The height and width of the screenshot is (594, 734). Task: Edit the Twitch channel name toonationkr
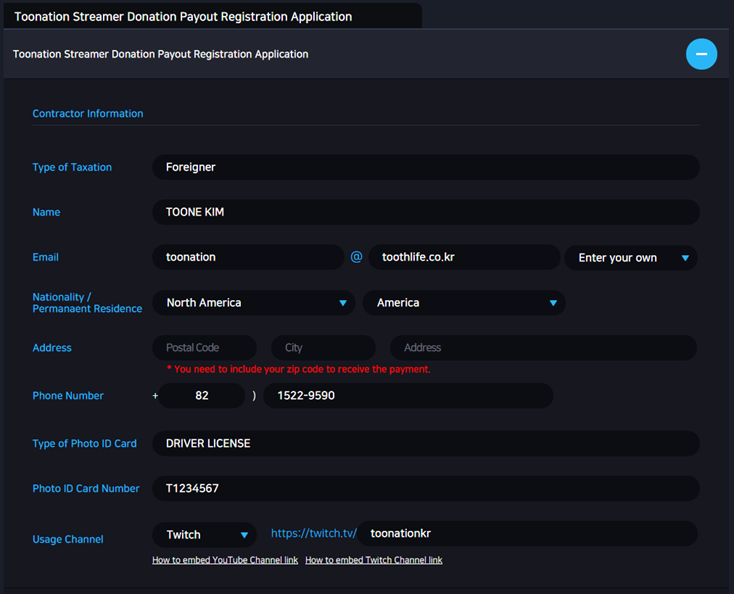(x=528, y=533)
